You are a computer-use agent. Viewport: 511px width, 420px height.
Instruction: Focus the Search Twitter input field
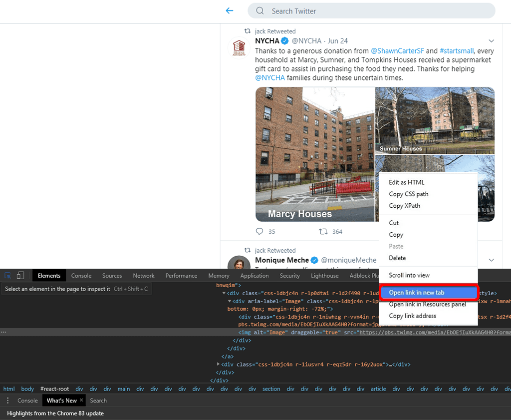pyautogui.click(x=371, y=11)
